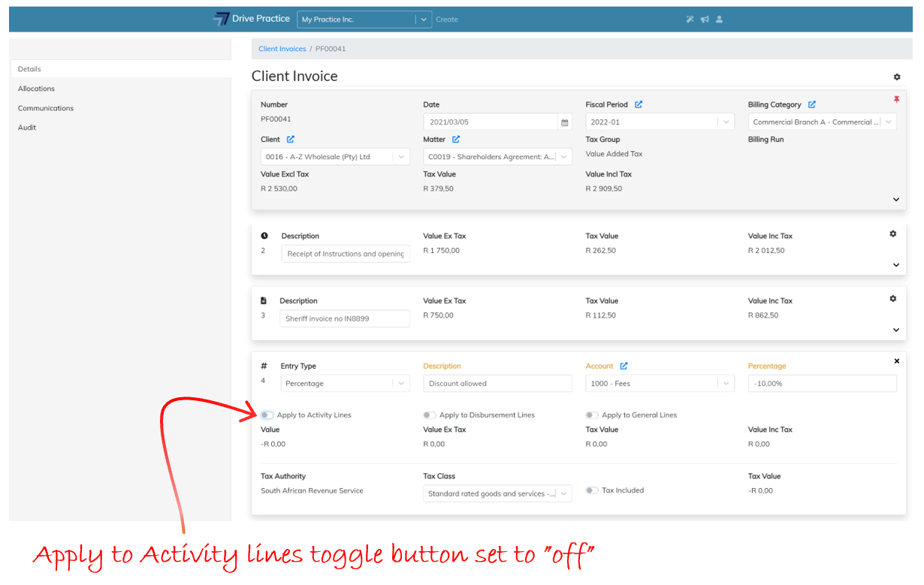Image resolution: width=924 pixels, height=585 pixels.
Task: Click the user profile icon in top bar
Action: point(719,20)
